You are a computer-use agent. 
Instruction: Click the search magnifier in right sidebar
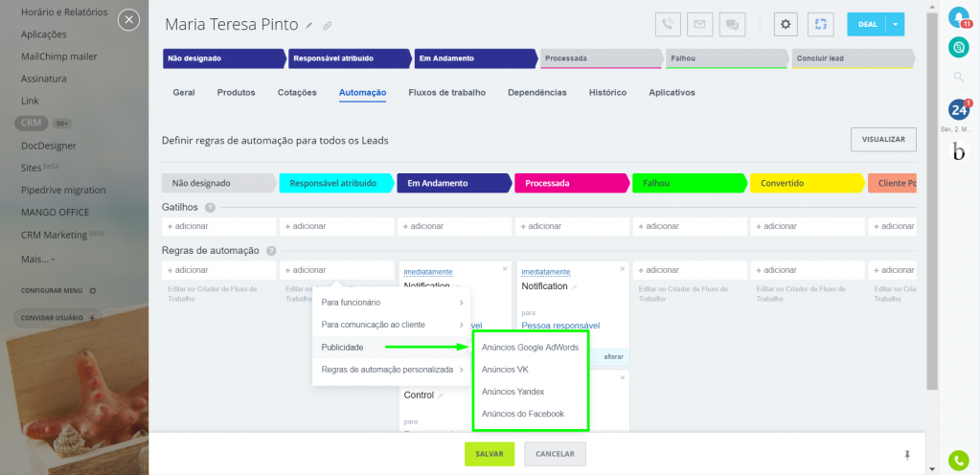tap(958, 77)
